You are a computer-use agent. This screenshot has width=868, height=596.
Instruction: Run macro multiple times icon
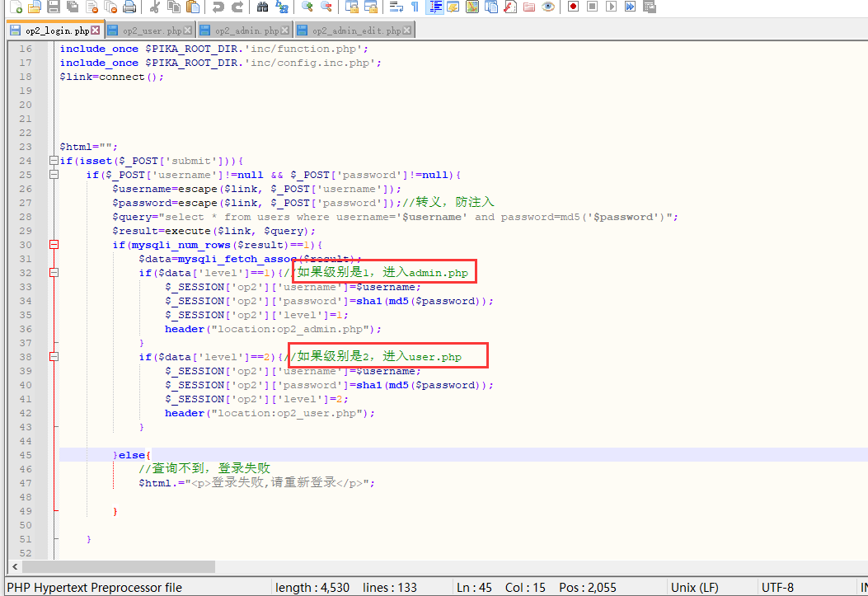click(x=630, y=7)
